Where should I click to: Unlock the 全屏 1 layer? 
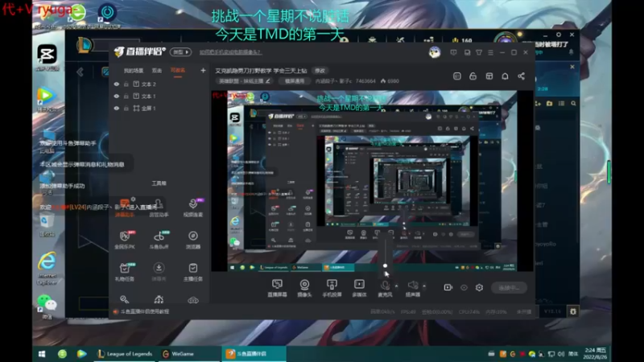pos(126,109)
